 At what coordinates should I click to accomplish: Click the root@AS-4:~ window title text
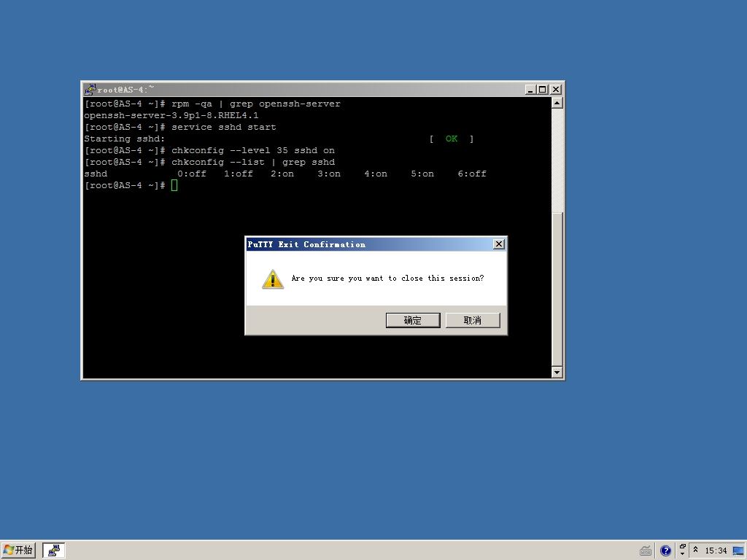click(125, 89)
